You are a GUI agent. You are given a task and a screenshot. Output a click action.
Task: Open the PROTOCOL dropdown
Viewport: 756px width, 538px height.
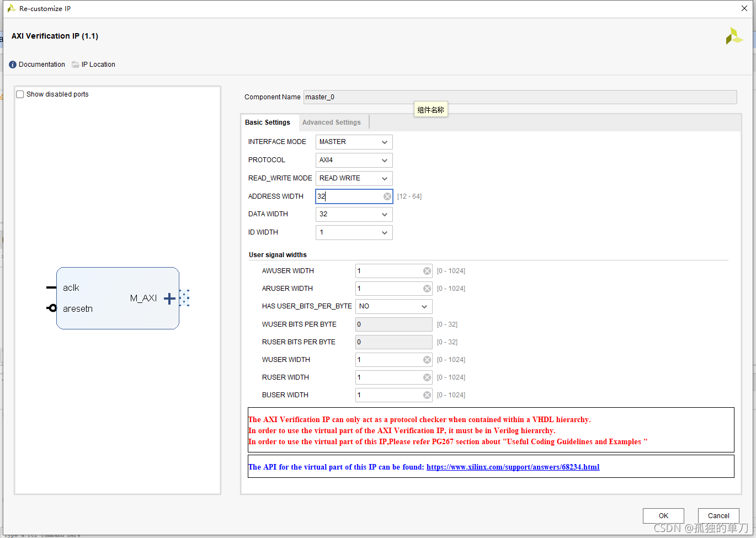354,160
